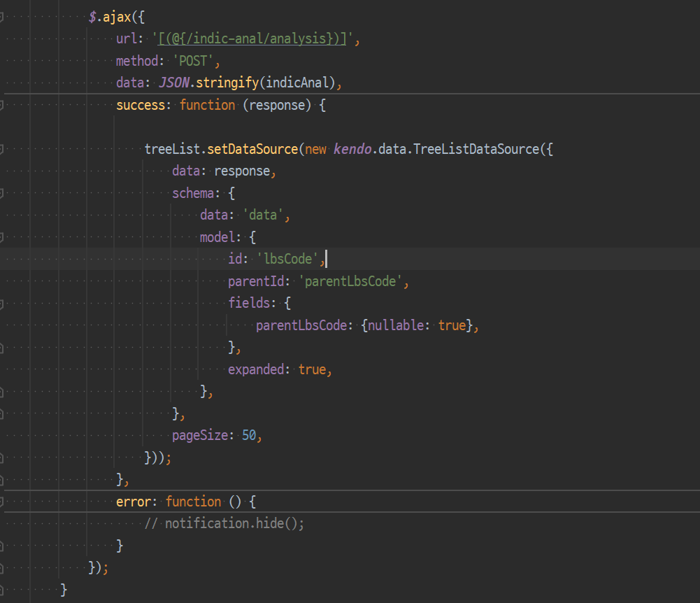Screen dimensions: 700x603
Task: Click the 'expanded' property key
Action: point(256,369)
